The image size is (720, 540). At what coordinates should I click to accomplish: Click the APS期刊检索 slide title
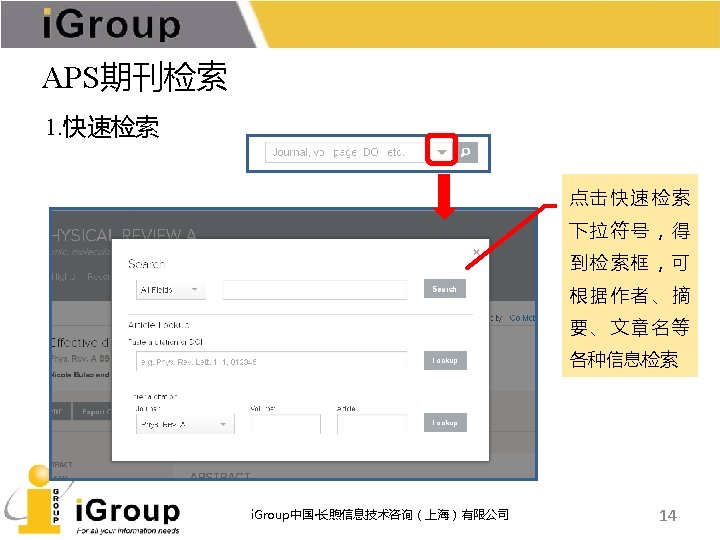(135, 76)
